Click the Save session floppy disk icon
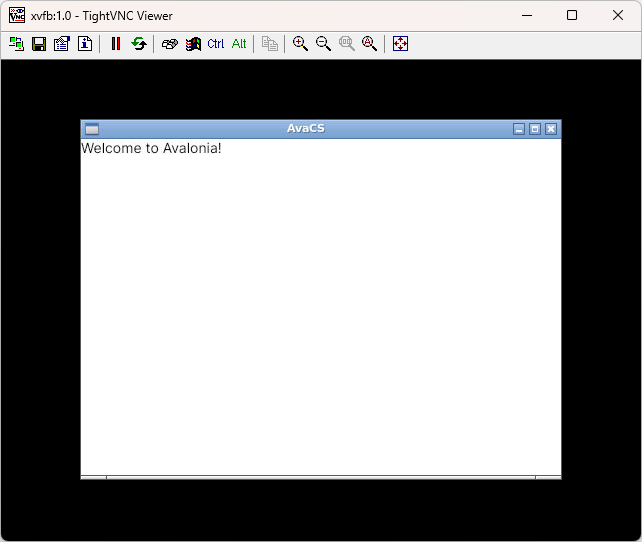The image size is (642, 542). coord(39,43)
